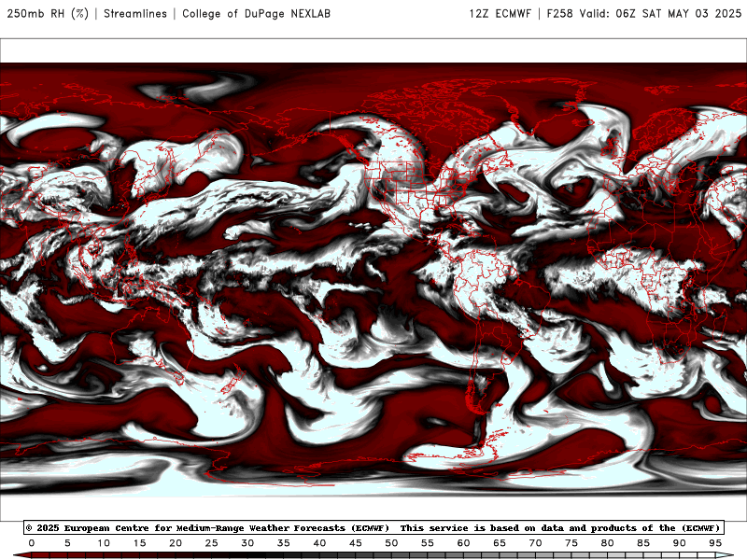Click the "30" value on color scale
This screenshot has width=747, height=560.
247,543
